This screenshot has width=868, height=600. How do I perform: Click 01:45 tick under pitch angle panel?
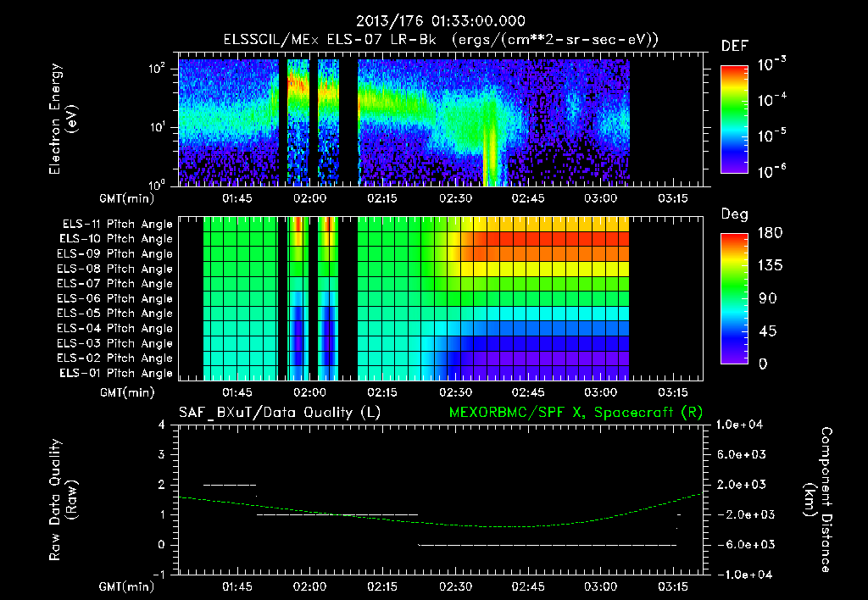click(x=237, y=392)
